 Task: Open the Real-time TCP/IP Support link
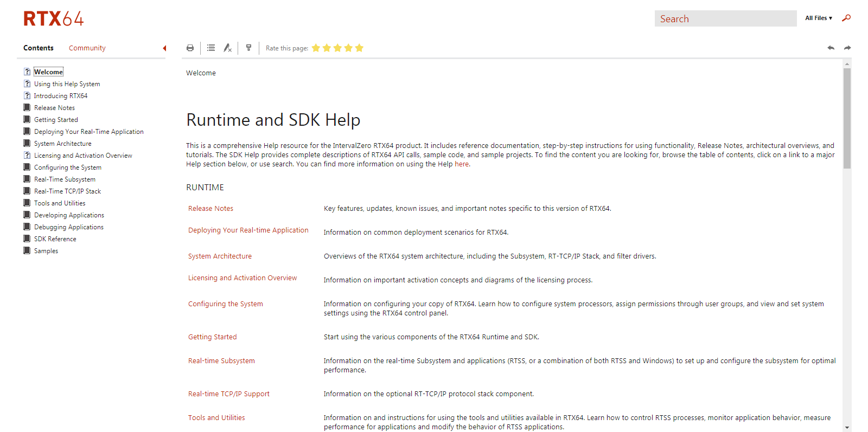pyautogui.click(x=229, y=394)
